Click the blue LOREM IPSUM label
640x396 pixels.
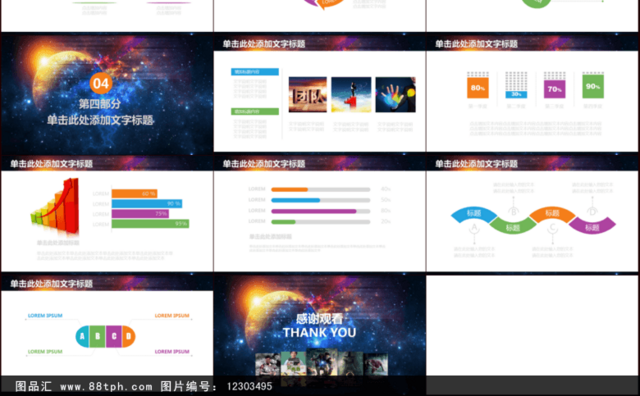pos(45,316)
